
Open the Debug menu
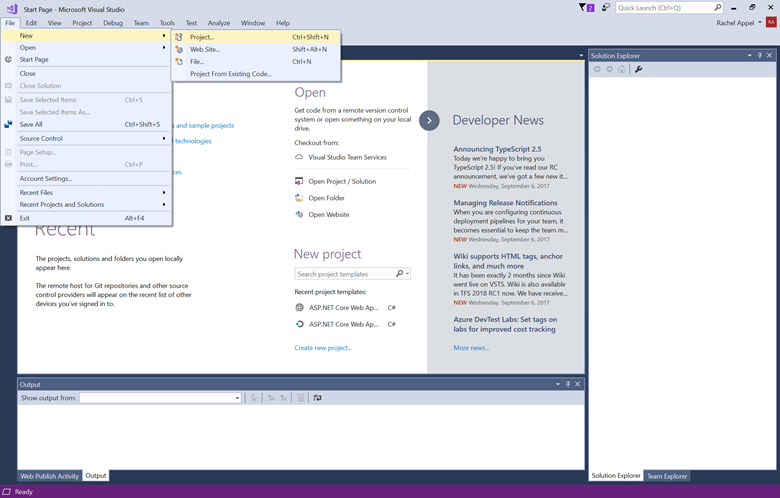pyautogui.click(x=113, y=23)
